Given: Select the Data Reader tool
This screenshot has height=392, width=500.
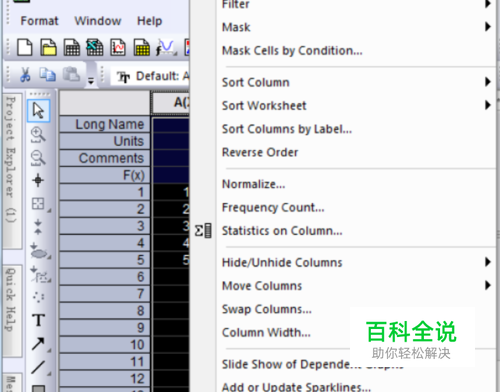Looking at the screenshot, I should pyautogui.click(x=38, y=204).
